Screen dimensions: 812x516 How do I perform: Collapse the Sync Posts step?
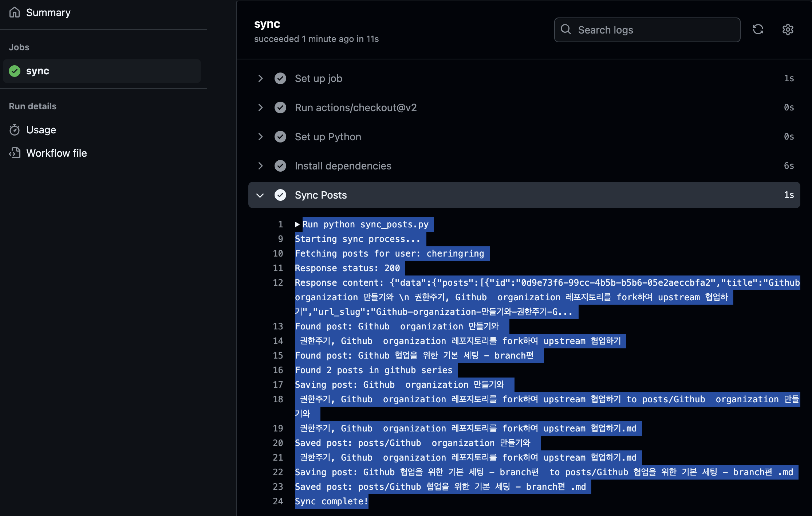click(x=260, y=195)
